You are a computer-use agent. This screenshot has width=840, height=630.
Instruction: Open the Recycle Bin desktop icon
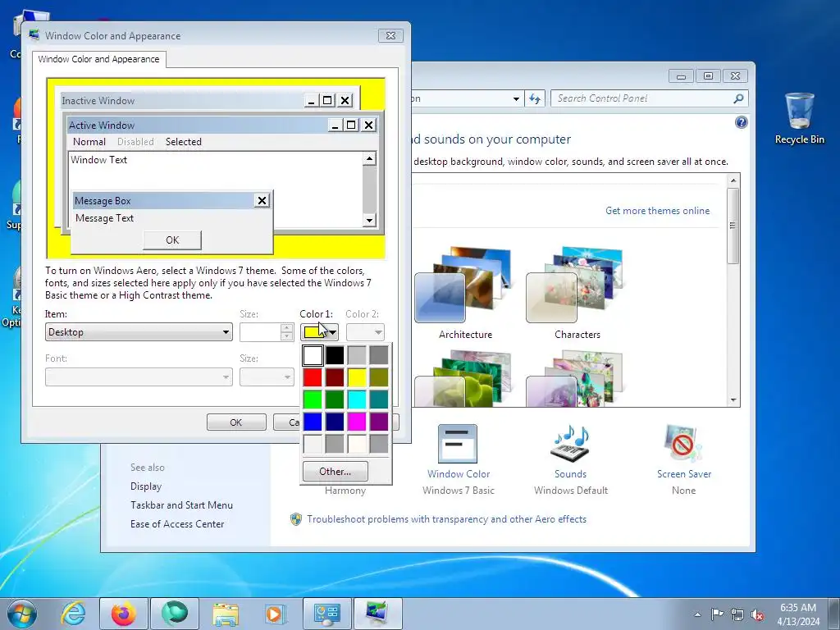799,118
